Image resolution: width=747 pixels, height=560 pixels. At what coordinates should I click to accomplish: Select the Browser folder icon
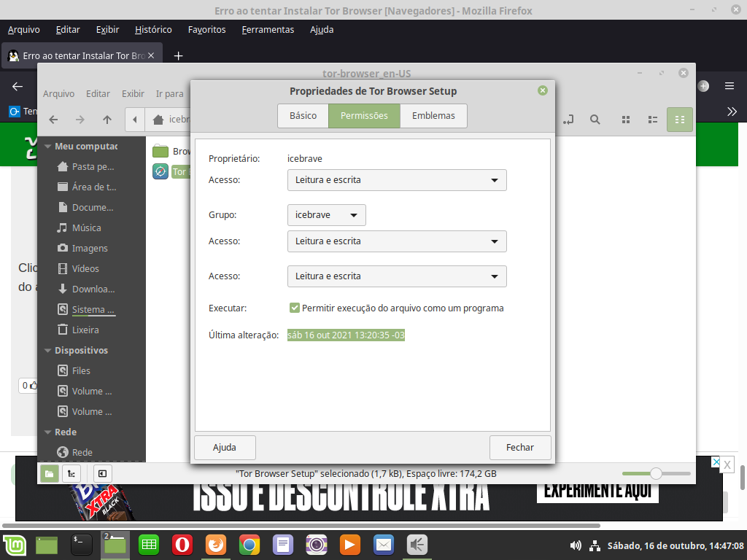tap(160, 152)
